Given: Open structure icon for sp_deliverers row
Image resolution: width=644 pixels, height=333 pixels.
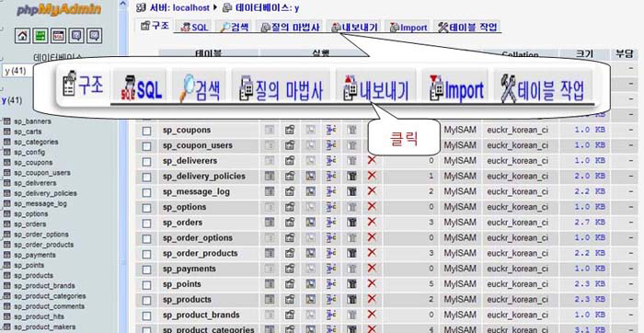Looking at the screenshot, I should point(290,161).
